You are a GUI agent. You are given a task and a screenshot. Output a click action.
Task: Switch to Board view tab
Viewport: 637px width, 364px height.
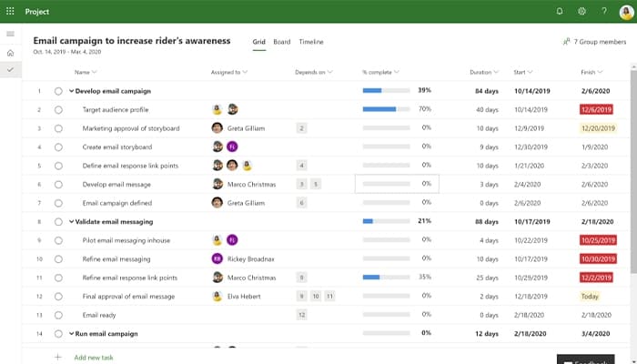(282, 42)
